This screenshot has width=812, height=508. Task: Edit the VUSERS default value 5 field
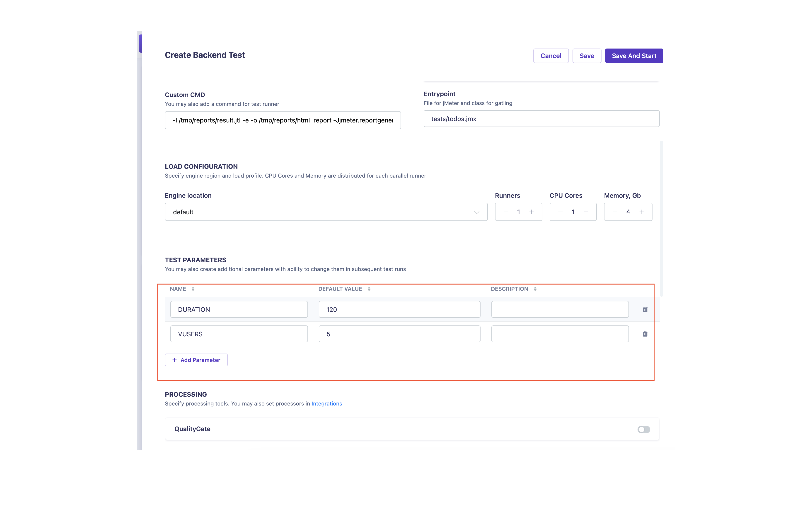399,334
